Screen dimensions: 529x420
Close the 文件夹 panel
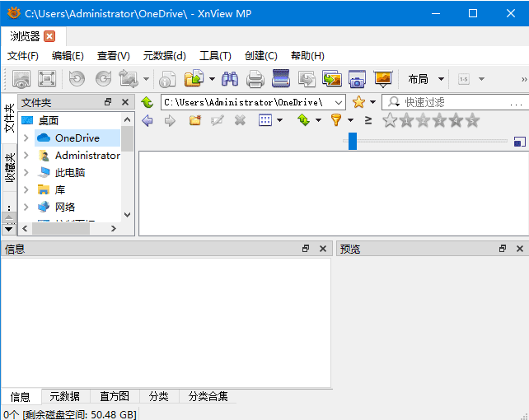point(125,102)
